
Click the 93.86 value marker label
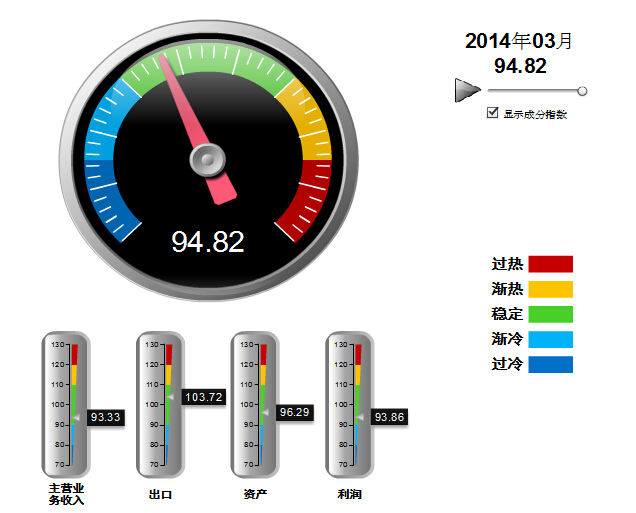(389, 417)
